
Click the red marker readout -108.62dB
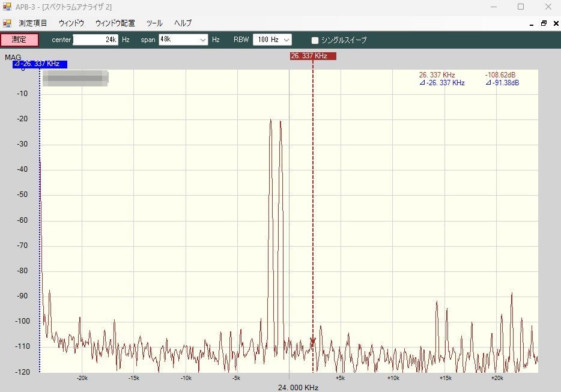coord(501,75)
